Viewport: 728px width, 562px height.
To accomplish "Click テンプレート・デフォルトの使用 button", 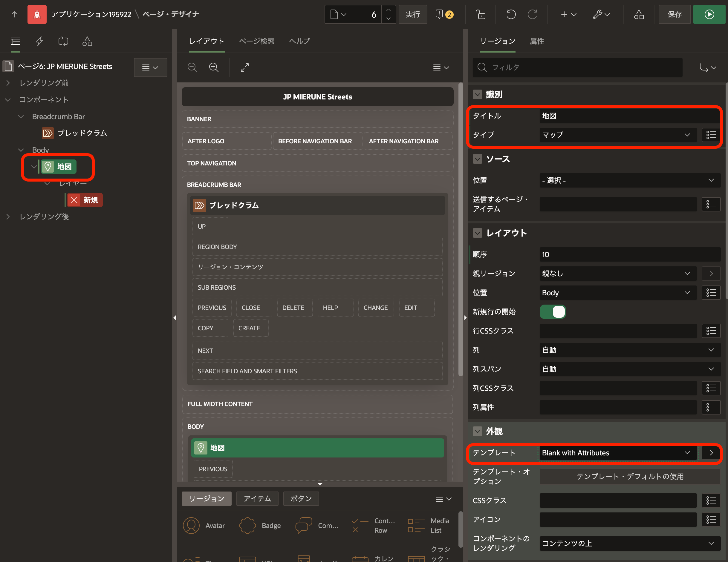I will tap(630, 476).
